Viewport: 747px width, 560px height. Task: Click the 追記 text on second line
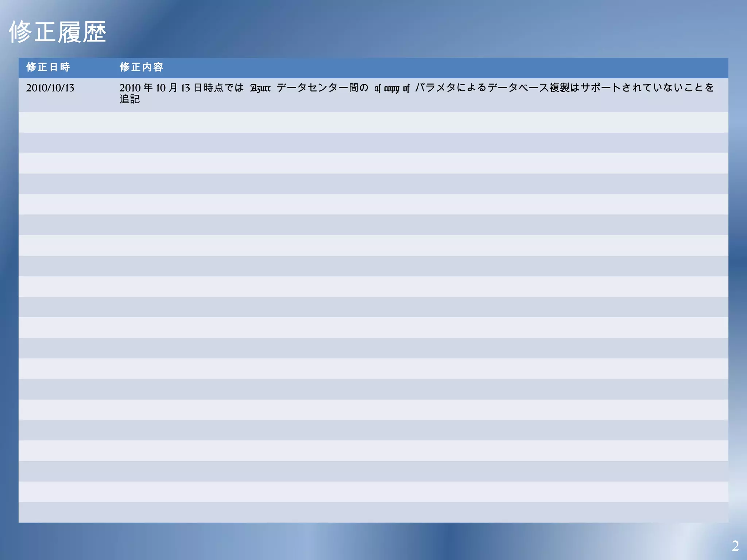pos(129,99)
